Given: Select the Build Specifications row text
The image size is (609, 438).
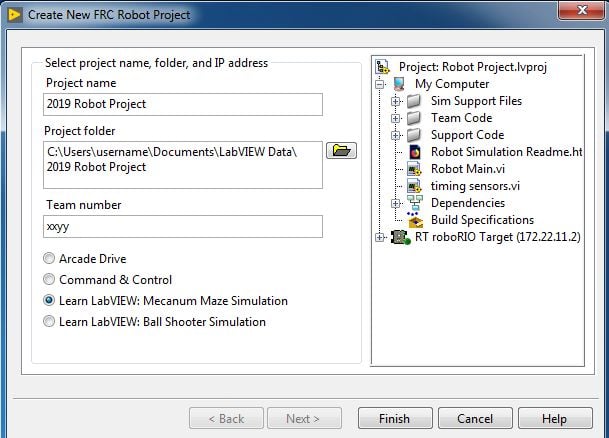Looking at the screenshot, I should (x=482, y=220).
